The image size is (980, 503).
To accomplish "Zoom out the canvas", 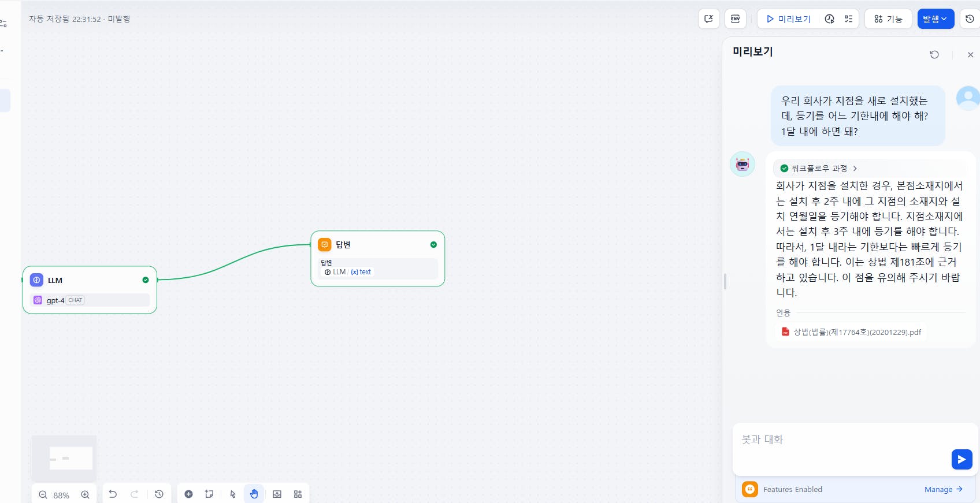I will [43, 495].
